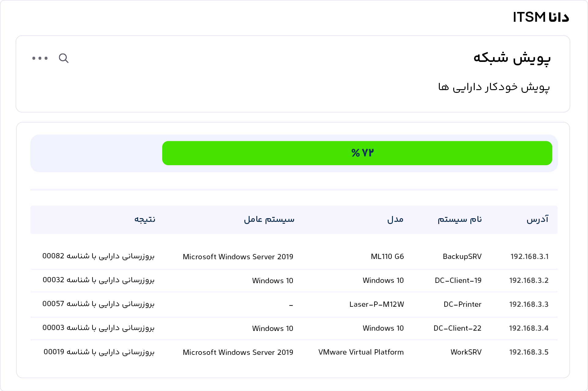Select IP address 192.168.3.1
The height and width of the screenshot is (391, 588).
pyautogui.click(x=529, y=256)
